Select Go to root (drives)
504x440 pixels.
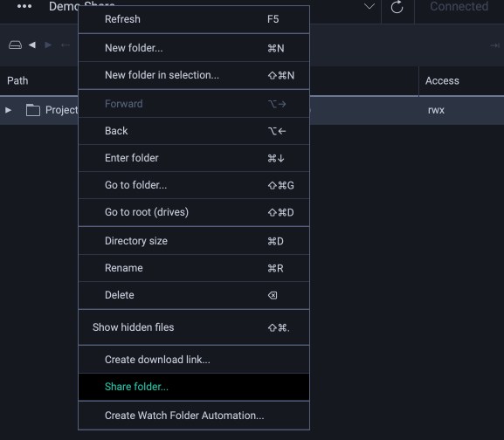[194, 212]
